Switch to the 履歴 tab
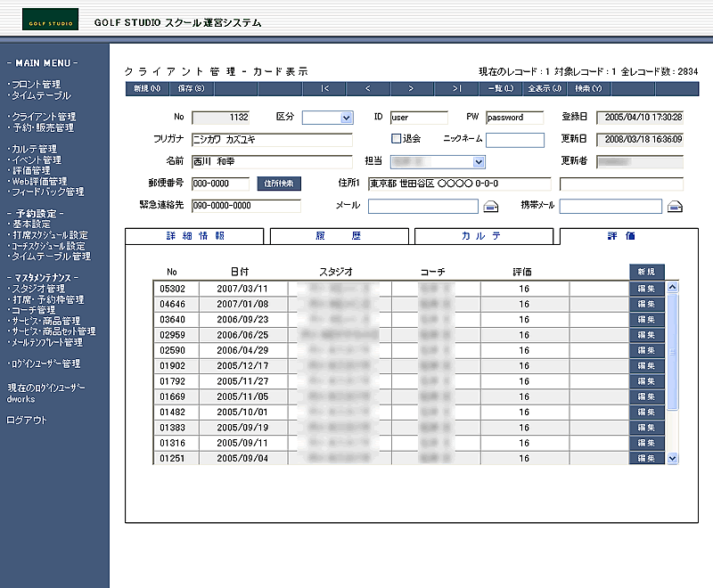The height and width of the screenshot is (588, 713). [340, 236]
